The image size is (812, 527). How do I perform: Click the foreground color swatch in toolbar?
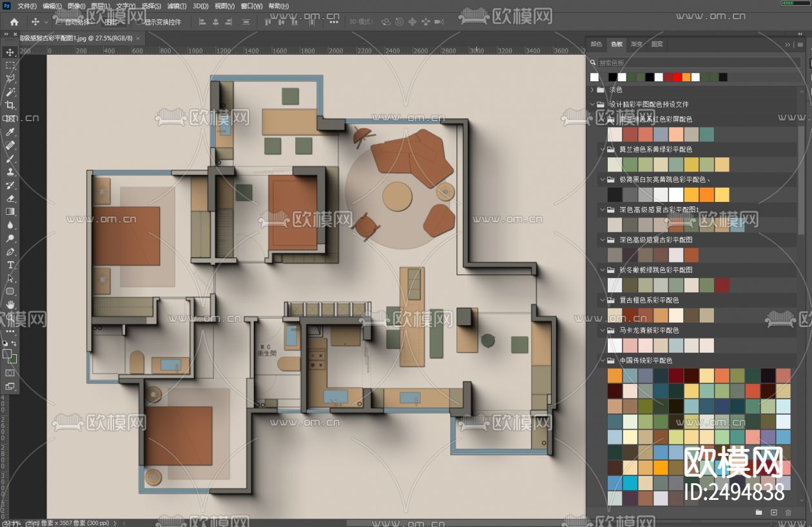pos(7,354)
